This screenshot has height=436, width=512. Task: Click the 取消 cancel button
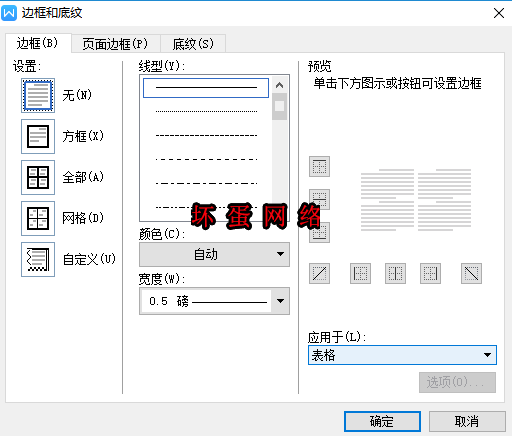point(467,421)
